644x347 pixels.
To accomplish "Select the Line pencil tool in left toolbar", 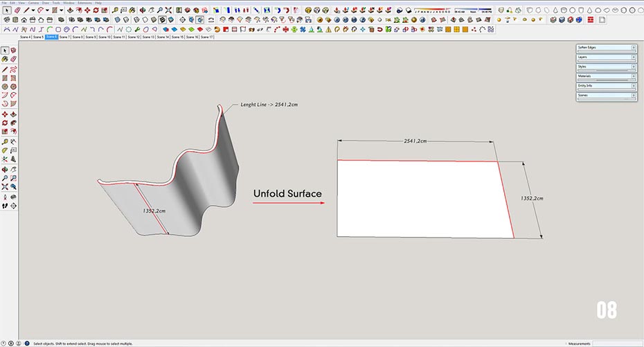I will [5, 69].
